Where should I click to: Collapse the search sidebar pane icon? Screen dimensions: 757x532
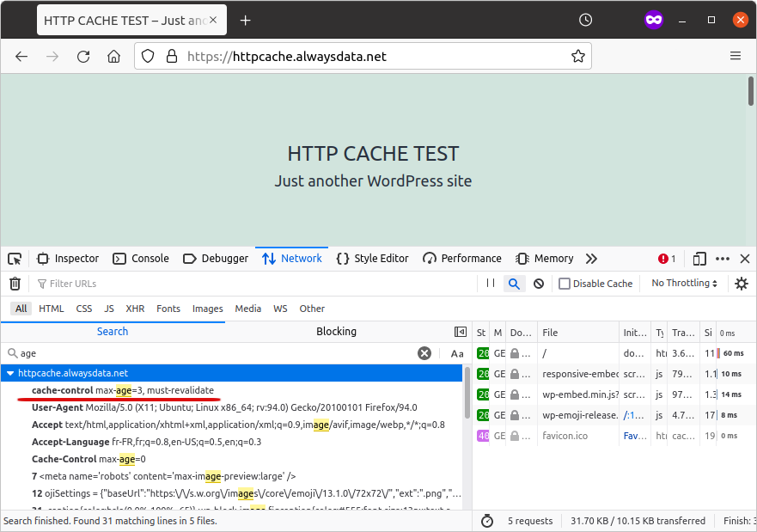pos(461,332)
